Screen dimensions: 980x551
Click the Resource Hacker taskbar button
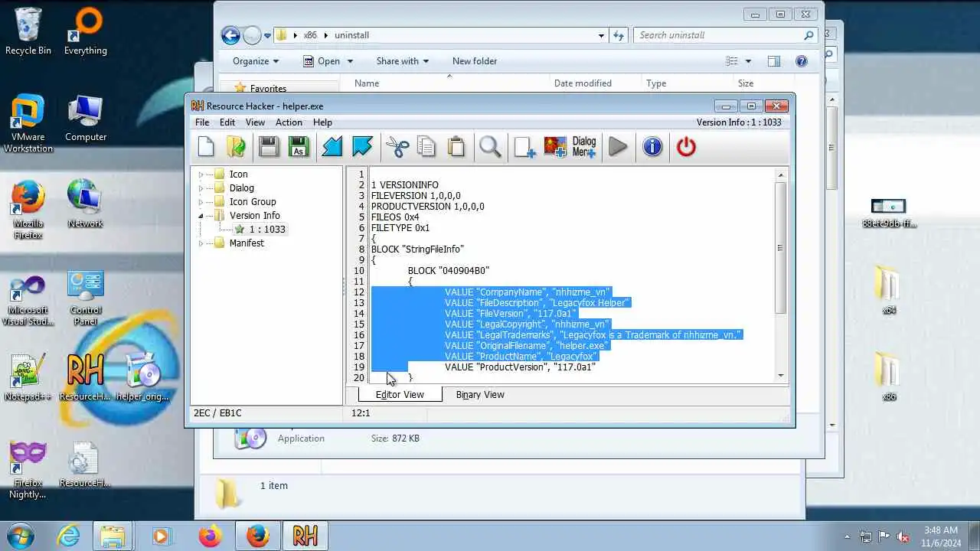click(x=305, y=536)
